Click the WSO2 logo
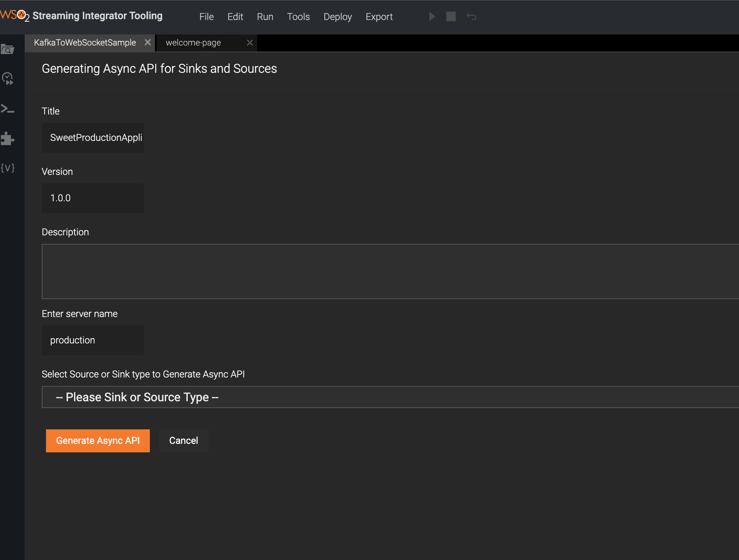This screenshot has height=560, width=739. coord(13,14)
